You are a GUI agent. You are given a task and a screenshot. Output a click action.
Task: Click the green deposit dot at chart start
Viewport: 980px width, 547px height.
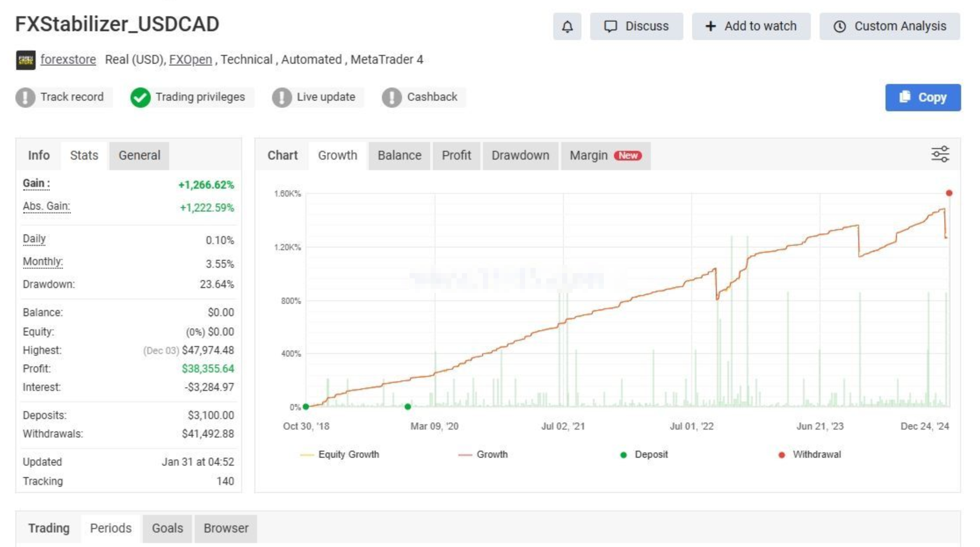coord(306,407)
